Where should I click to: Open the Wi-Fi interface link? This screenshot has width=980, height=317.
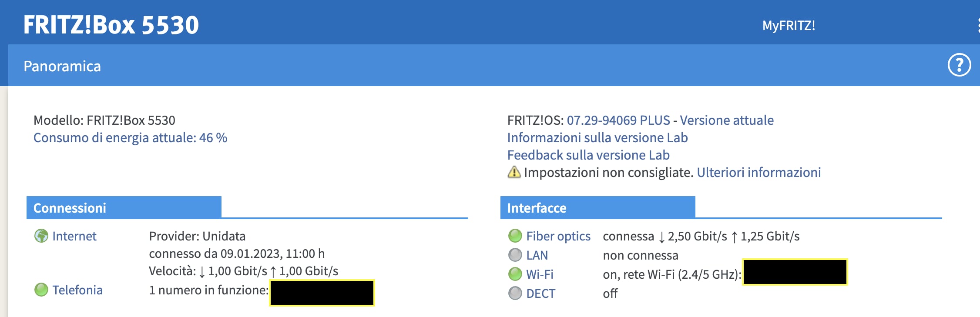[x=540, y=274]
